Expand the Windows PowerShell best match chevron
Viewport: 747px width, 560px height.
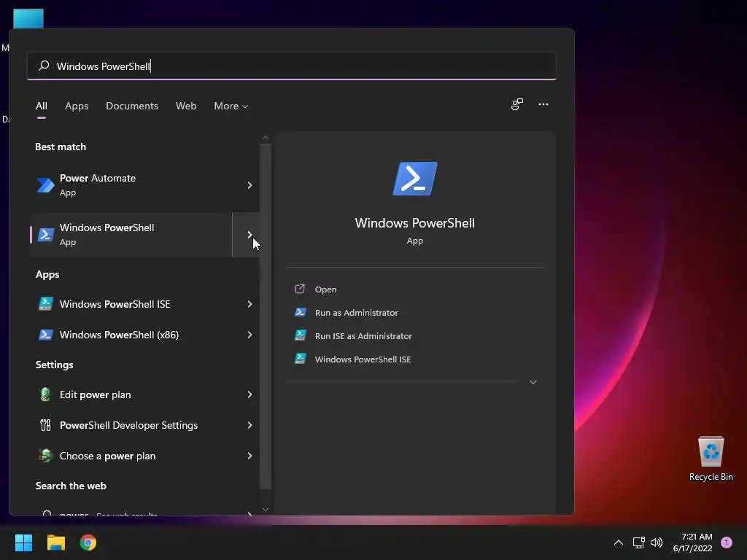(249, 234)
